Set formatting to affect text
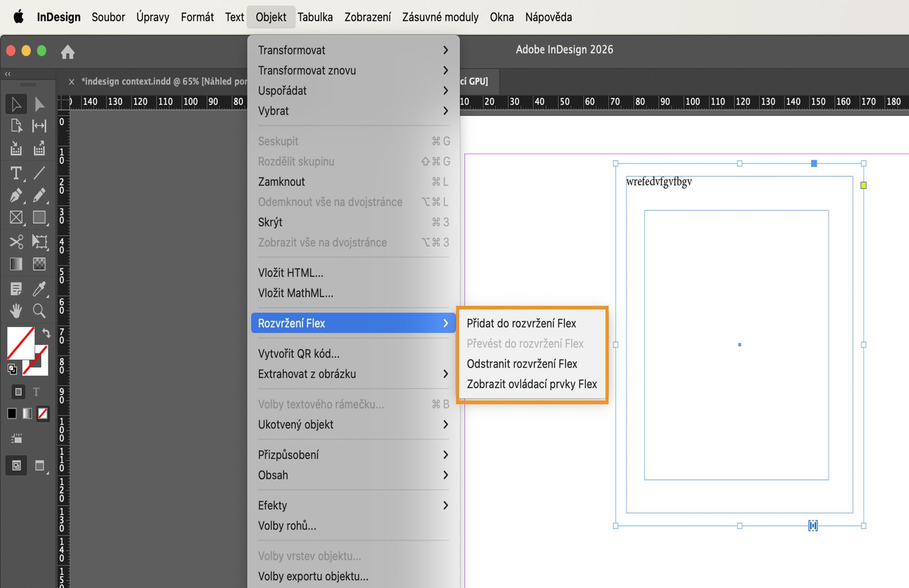 point(36,392)
